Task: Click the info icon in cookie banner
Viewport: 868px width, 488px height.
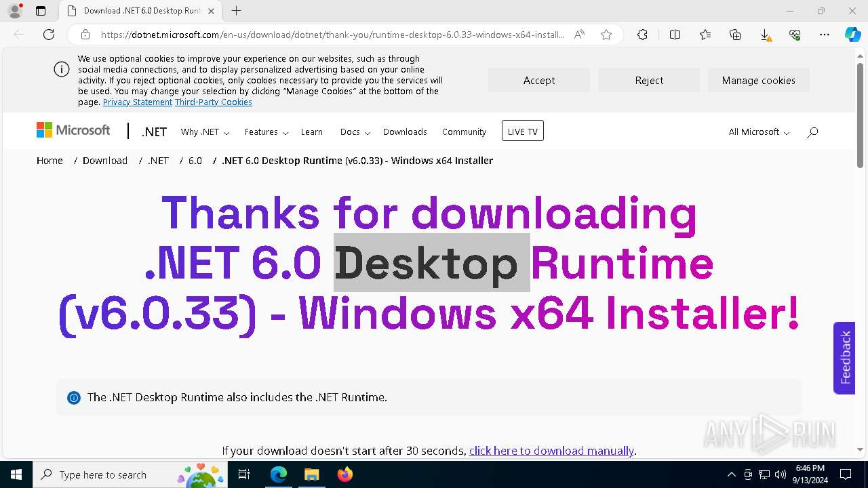Action: click(x=61, y=69)
